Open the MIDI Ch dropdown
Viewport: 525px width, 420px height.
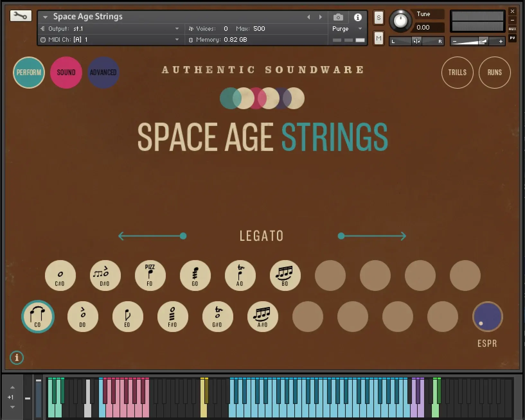pyautogui.click(x=110, y=39)
